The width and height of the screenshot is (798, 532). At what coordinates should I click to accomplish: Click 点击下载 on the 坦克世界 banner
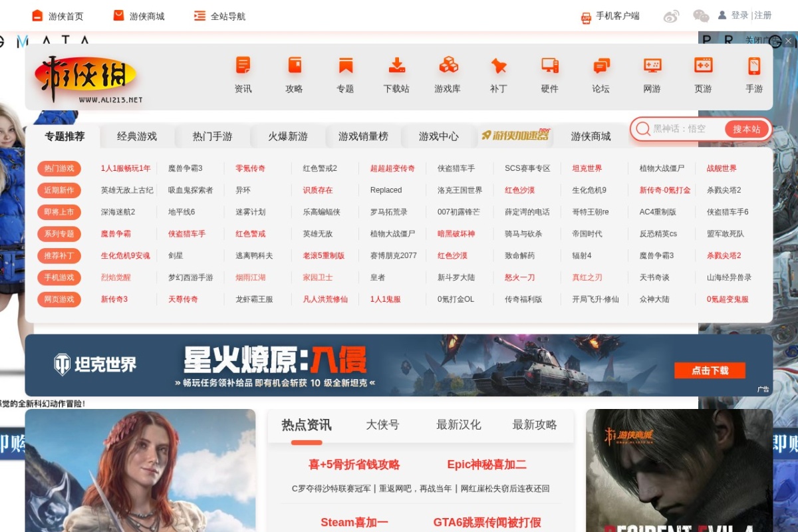[710, 370]
